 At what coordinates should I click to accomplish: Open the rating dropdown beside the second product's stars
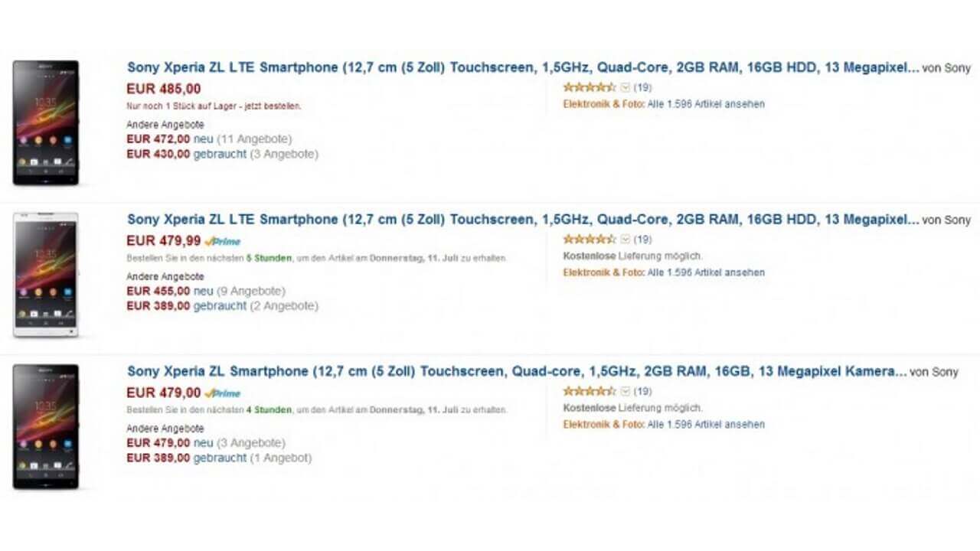click(x=624, y=239)
